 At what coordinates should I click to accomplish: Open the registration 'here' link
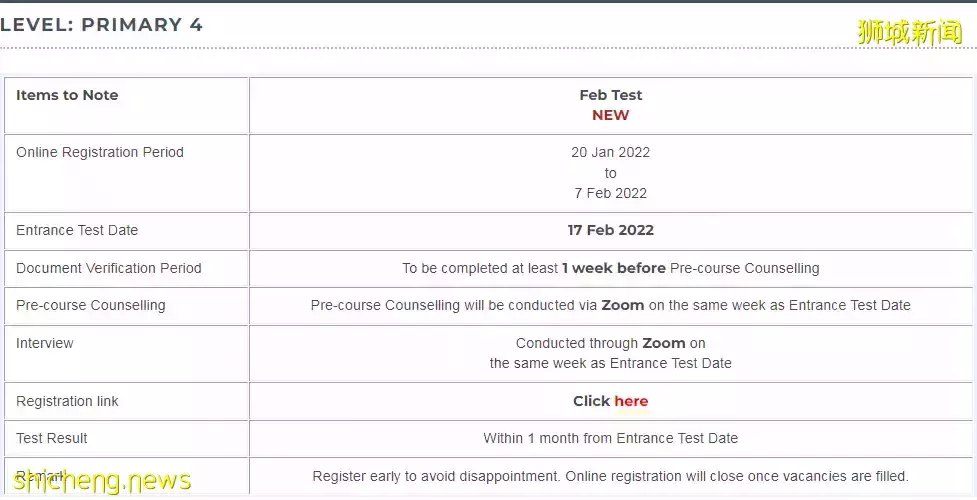[631, 401]
